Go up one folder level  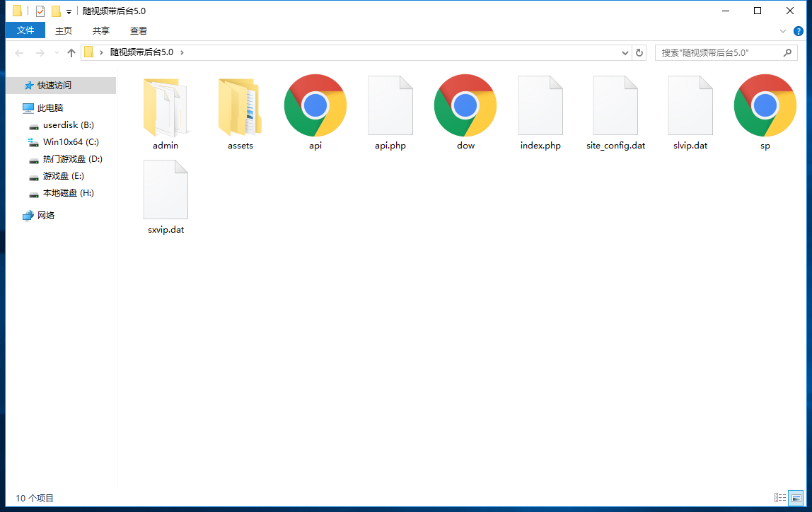coord(71,53)
